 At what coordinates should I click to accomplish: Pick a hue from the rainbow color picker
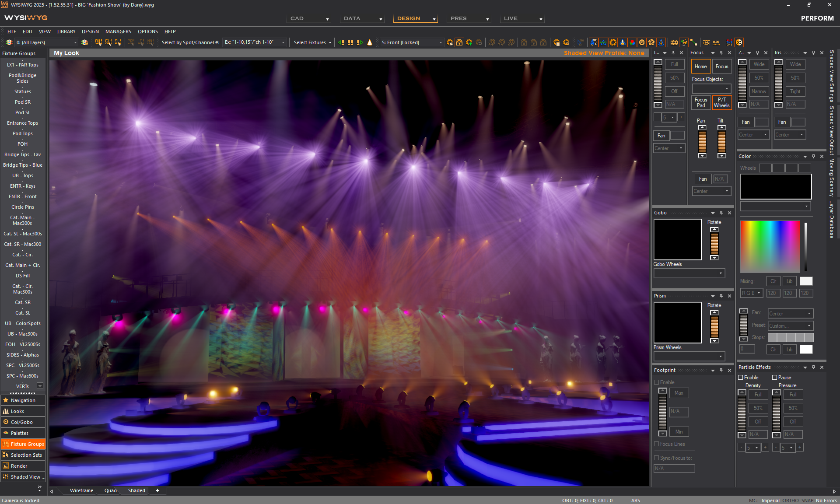(770, 246)
